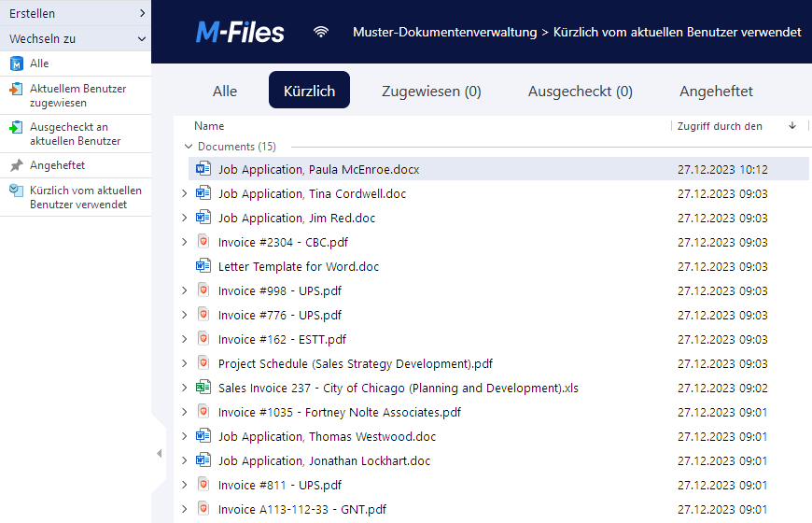Click PDF icon of Project Schedule file
This screenshot has height=523, width=812.
[x=203, y=363]
